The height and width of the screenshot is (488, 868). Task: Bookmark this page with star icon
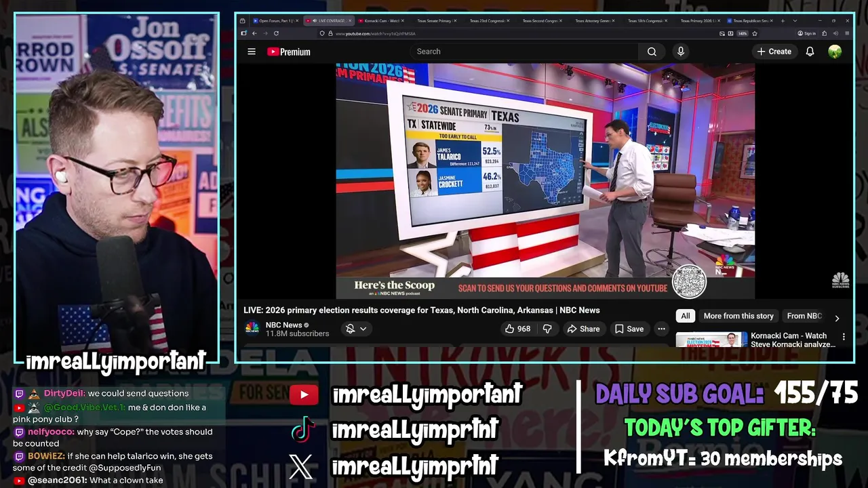click(x=755, y=33)
